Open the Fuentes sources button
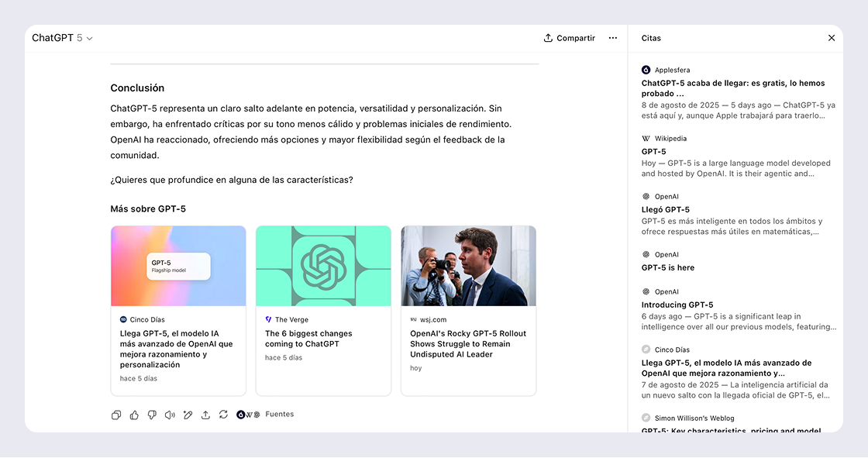Screen dimensions: 868x458 coord(265,415)
